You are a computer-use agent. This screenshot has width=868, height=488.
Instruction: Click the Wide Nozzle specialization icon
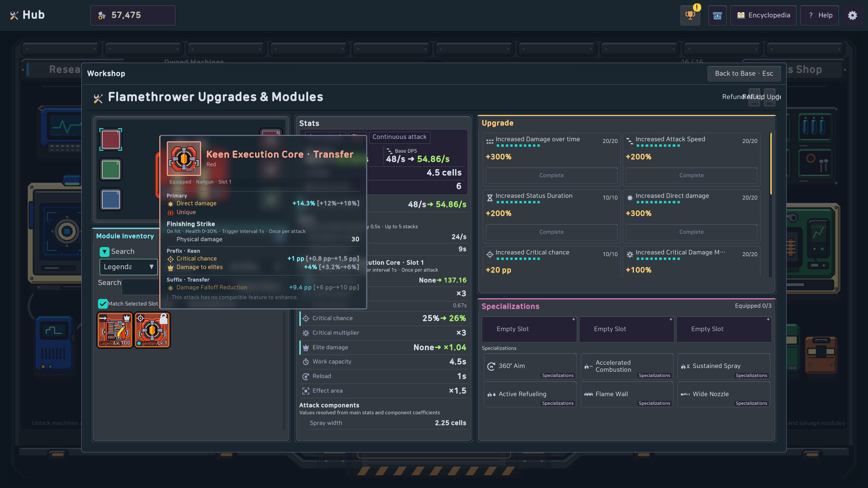pos(685,394)
